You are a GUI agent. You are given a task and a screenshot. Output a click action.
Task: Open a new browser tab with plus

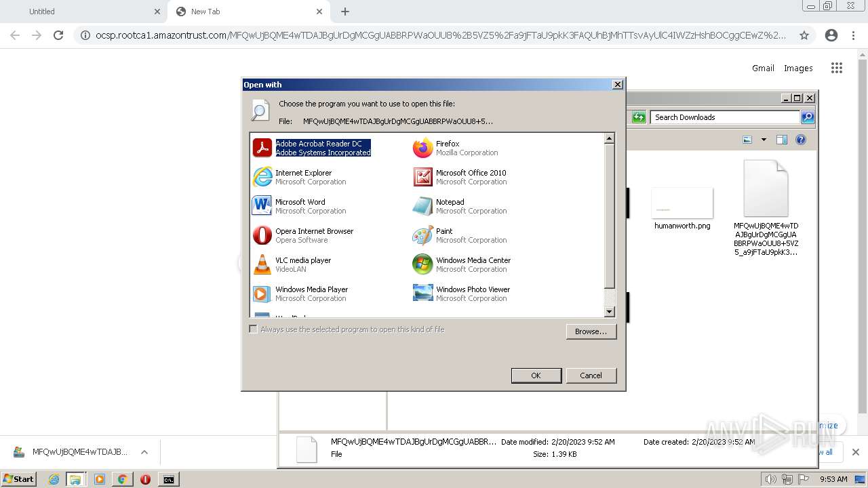[345, 12]
